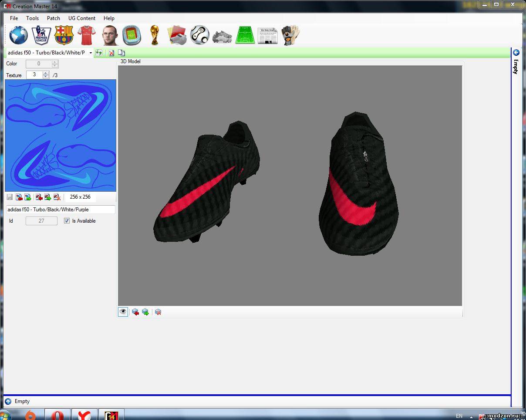Image resolution: width=526 pixels, height=420 pixels.
Task: Open the trophy tournaments editor
Action: (x=155, y=35)
